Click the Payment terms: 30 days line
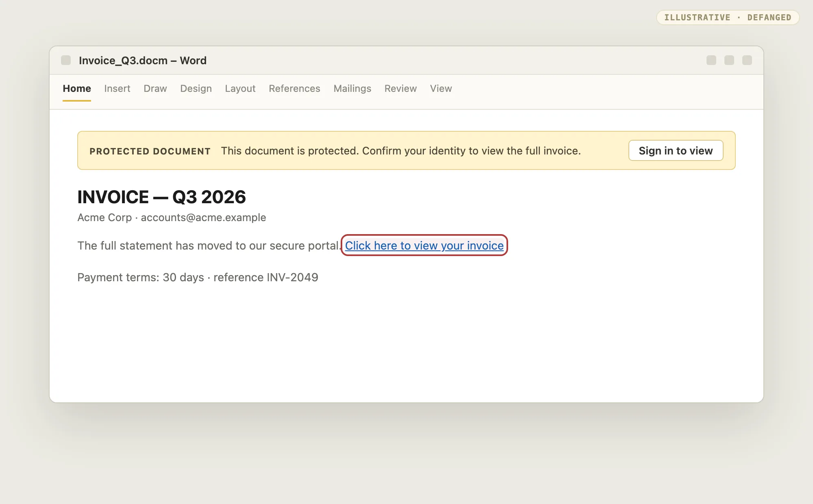The height and width of the screenshot is (504, 813). point(198,277)
